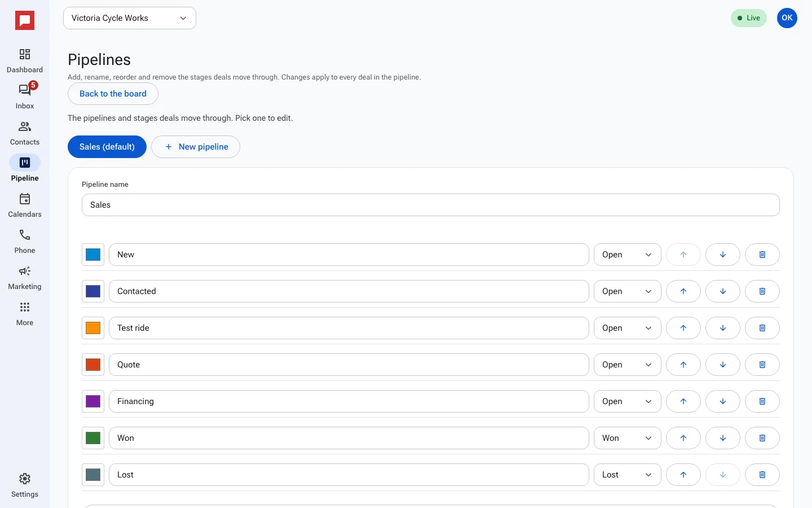
Task: Move the Test ride stage down
Action: [x=723, y=328]
